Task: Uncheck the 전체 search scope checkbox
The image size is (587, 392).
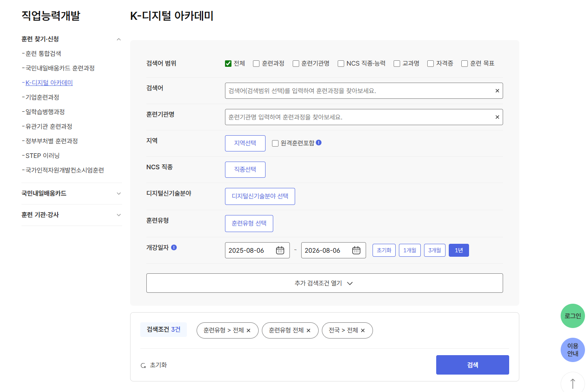Action: [228, 64]
